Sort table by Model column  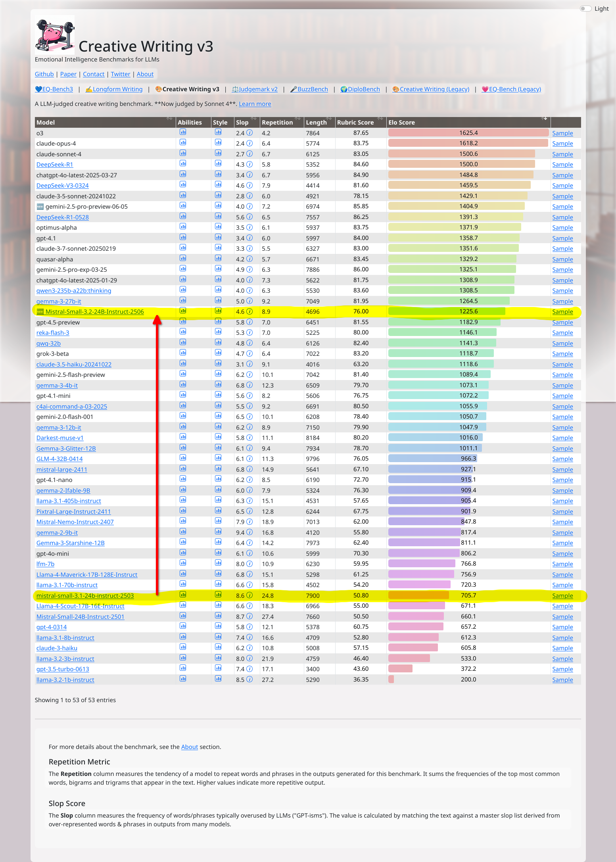click(x=105, y=122)
